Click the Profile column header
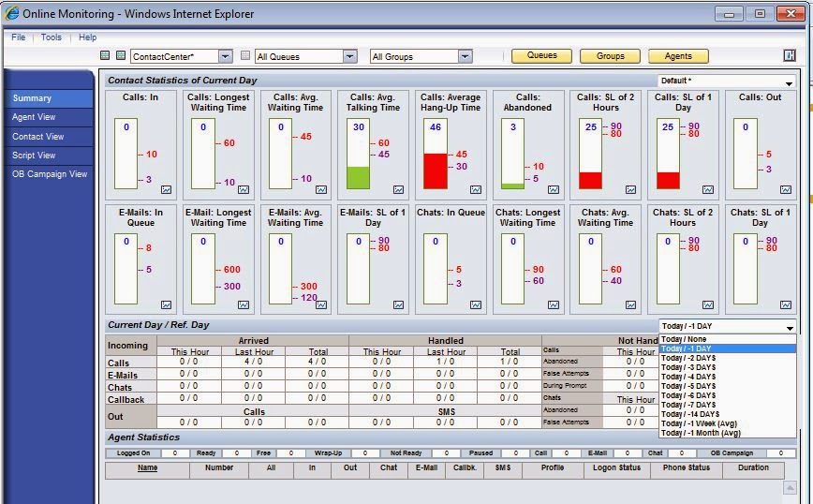Viewport: 813px width, 504px height. pos(553,467)
